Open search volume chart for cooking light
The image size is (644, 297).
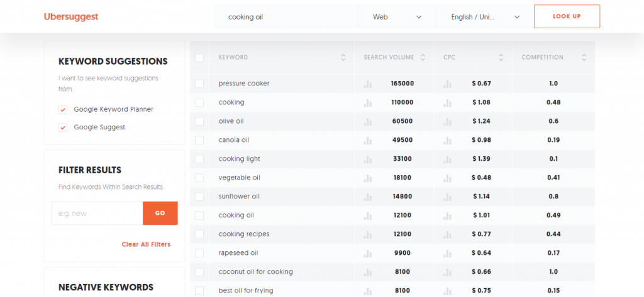point(367,159)
